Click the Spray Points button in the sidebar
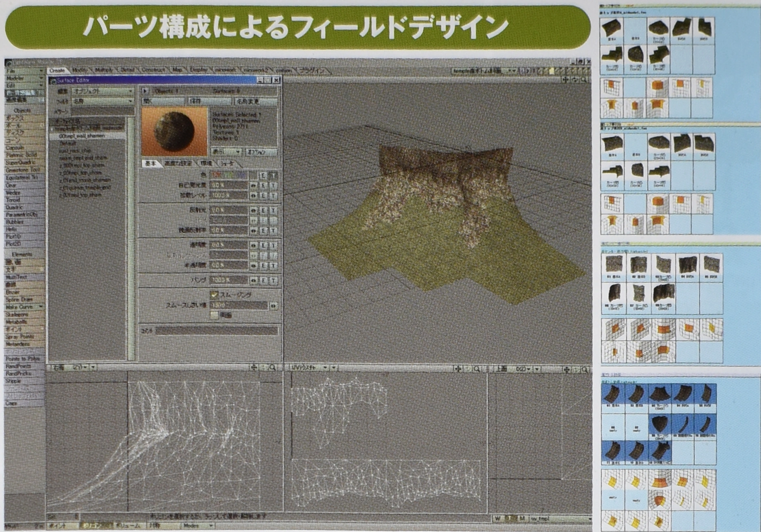761x532 pixels. point(24,337)
